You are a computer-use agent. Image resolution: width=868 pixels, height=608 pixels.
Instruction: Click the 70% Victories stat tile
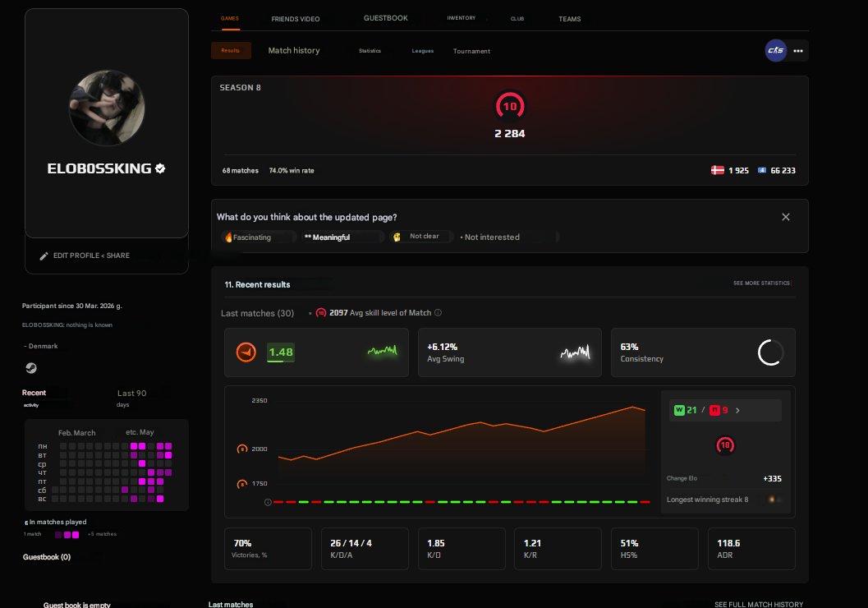[268, 549]
